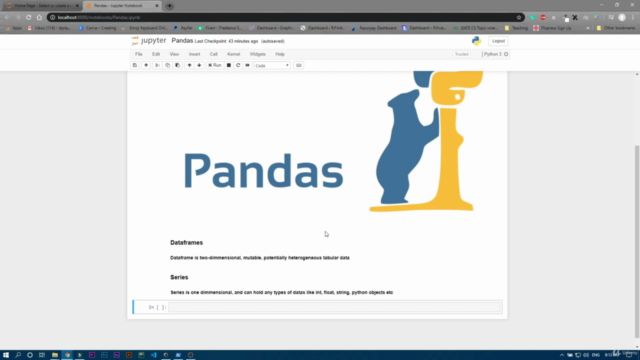Open the Apps bookmark shortcut
The image size is (640, 360).
point(13,28)
